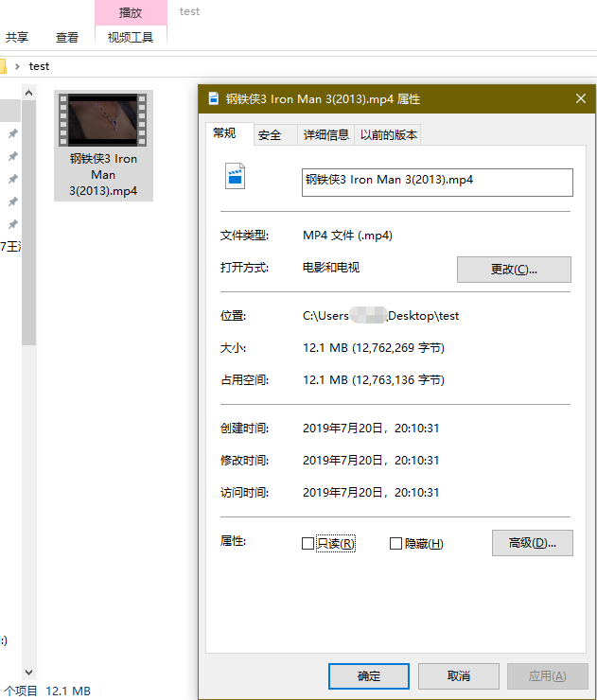This screenshot has width=597, height=700.
Task: Confirm with the 确定 button
Action: tap(369, 676)
